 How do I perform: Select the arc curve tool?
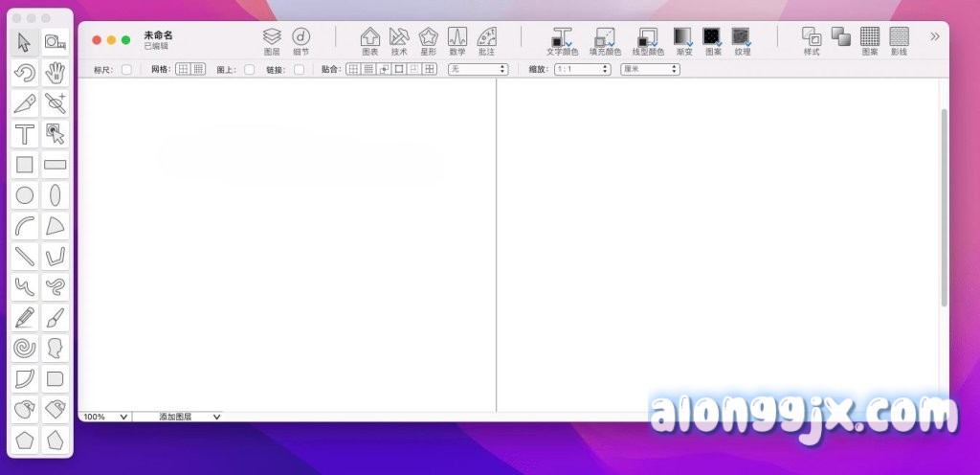point(24,226)
